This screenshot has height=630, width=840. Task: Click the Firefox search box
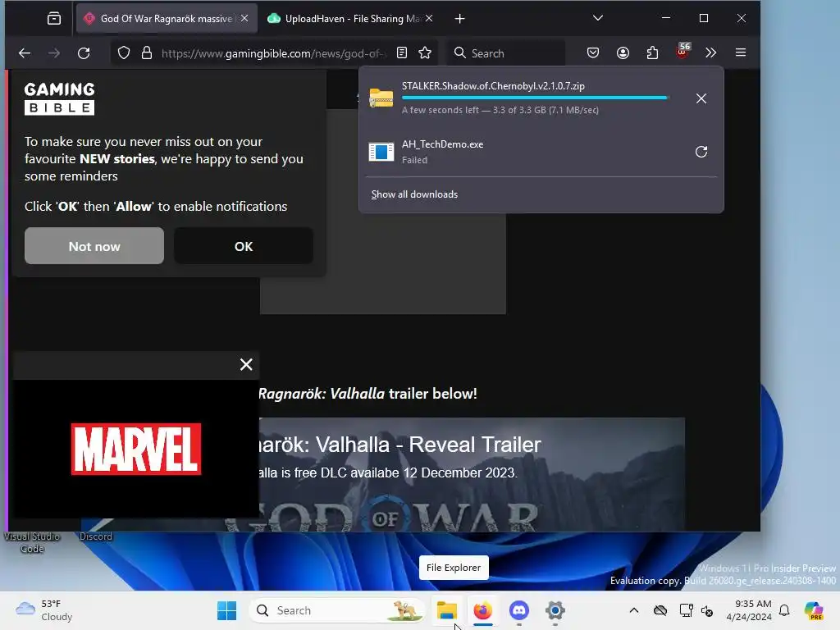(506, 53)
